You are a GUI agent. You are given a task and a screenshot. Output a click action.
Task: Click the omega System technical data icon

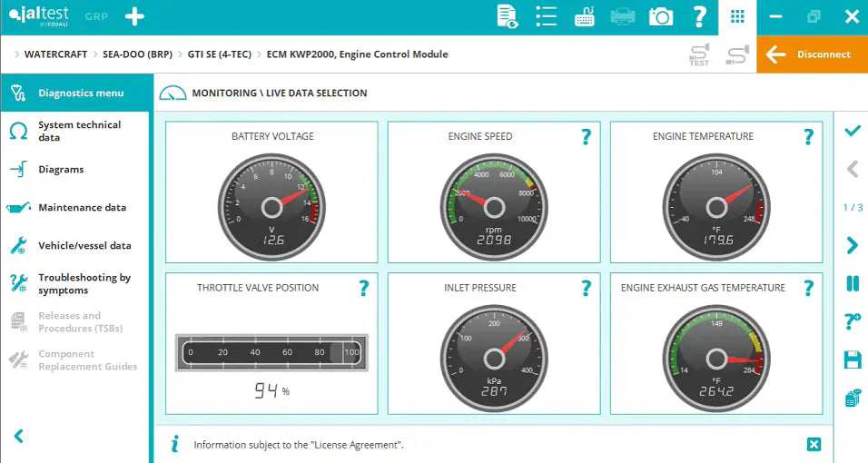18,132
